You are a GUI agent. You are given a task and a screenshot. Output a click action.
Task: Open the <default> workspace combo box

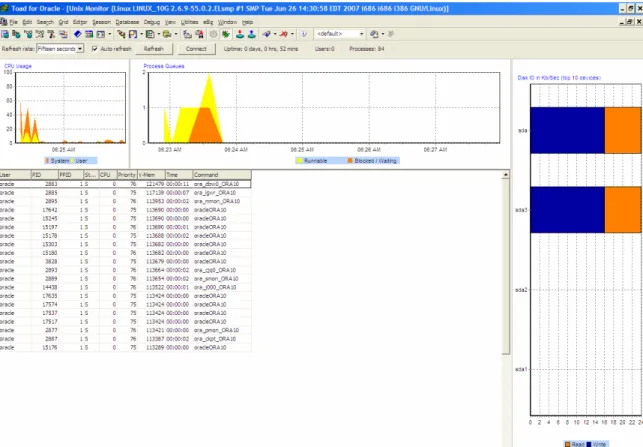pyautogui.click(x=340, y=34)
